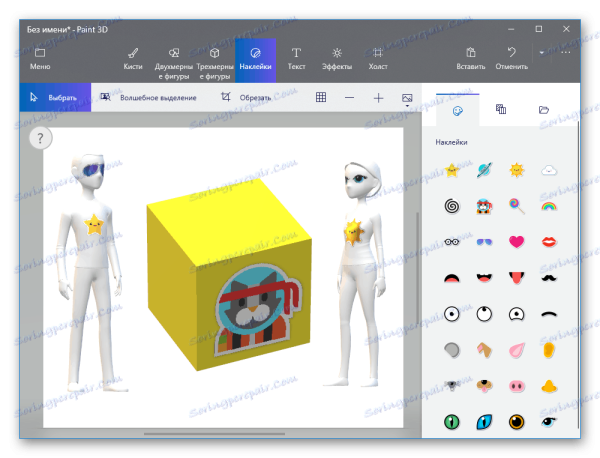Image resolution: width=600 pixels, height=458 pixels.
Task: Pick the gray koala nose sticker
Action: 452,386
